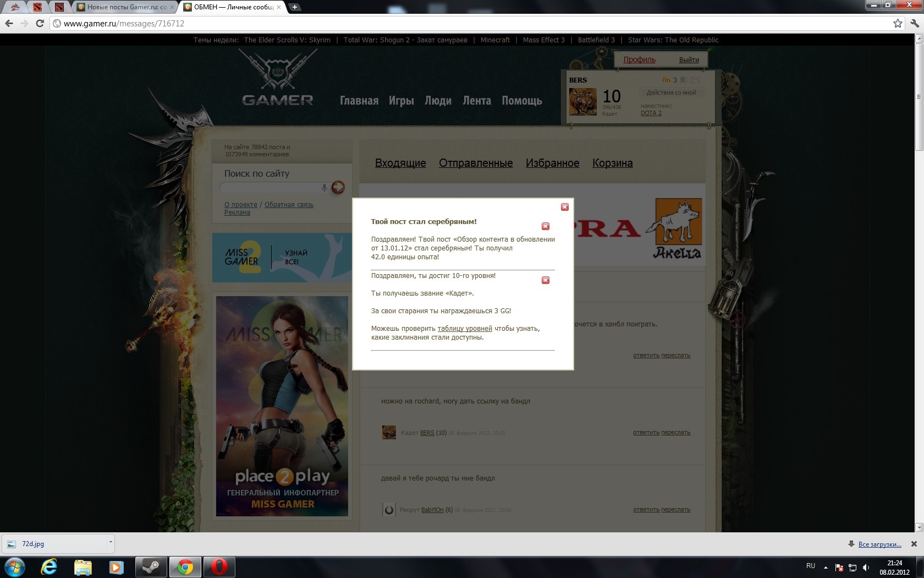Open BERS username in rochard message
The height and width of the screenshot is (578, 924).
point(427,433)
